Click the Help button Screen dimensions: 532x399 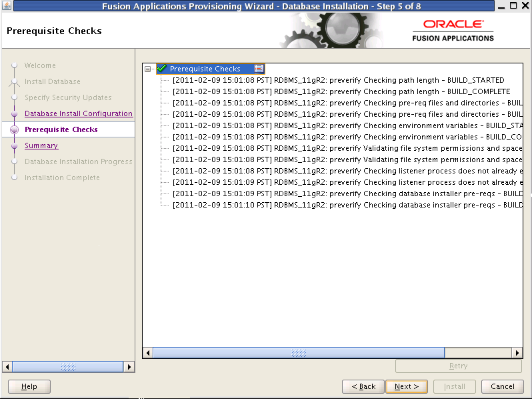coord(29,386)
